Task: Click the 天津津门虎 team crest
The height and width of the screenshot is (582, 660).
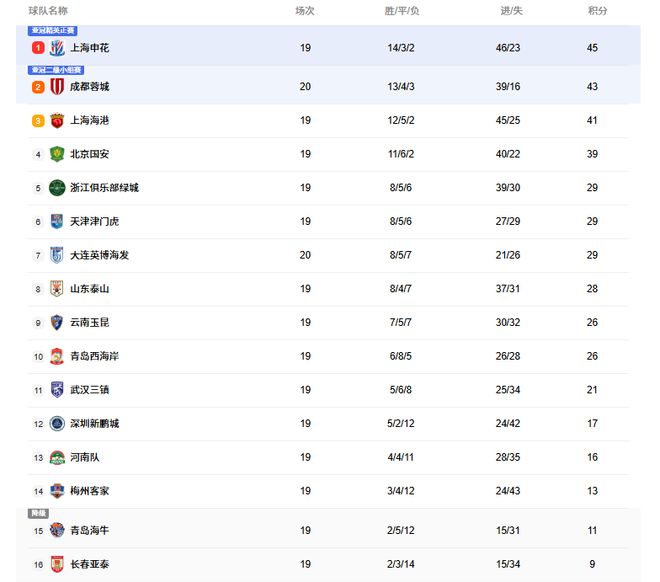Action: coord(57,221)
